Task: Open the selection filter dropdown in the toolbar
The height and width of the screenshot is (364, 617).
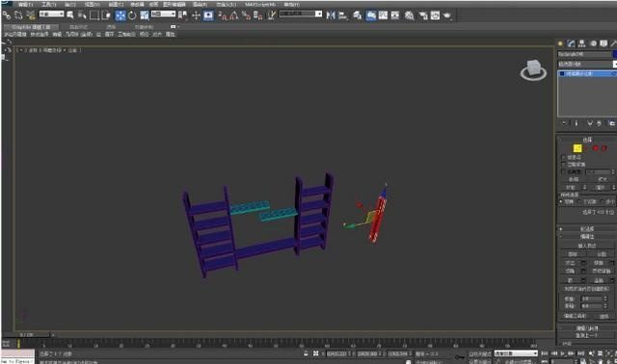Action: coord(51,13)
